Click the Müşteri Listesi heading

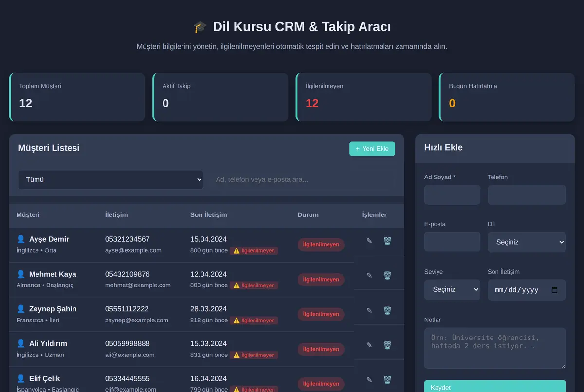click(x=49, y=148)
